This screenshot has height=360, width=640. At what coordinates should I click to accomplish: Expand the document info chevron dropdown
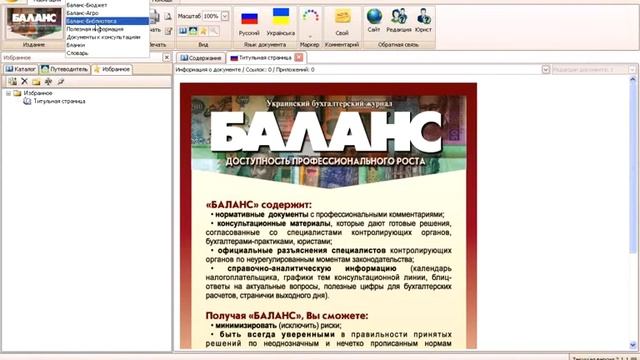coord(546,69)
